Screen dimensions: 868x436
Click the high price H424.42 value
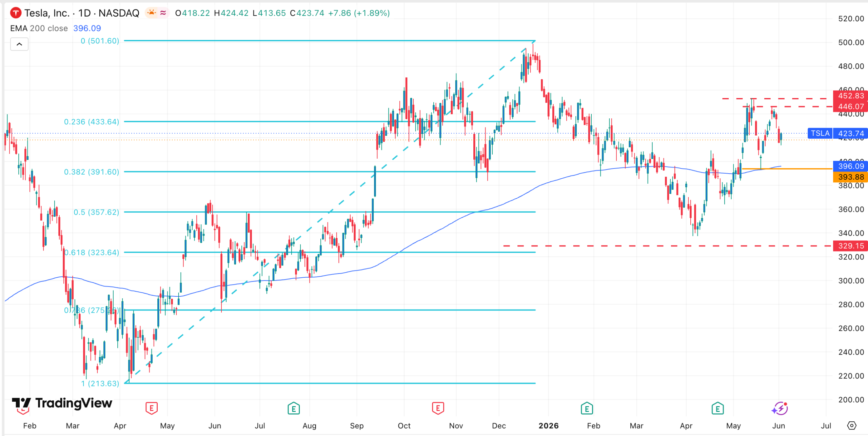pyautogui.click(x=231, y=13)
